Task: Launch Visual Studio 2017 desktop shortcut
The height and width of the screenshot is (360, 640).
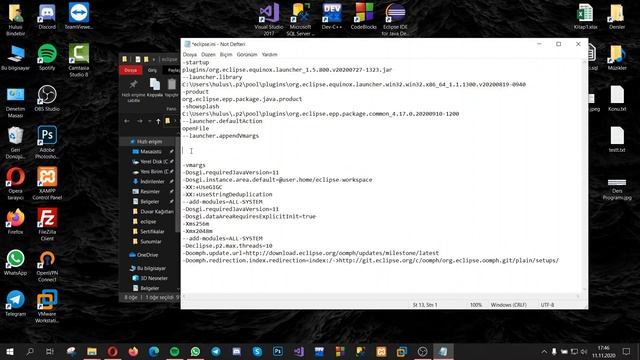Action: (x=269, y=19)
